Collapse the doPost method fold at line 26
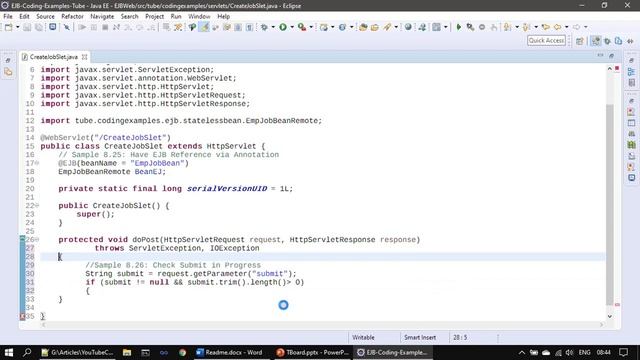Image resolution: width=640 pixels, height=360 pixels. point(37,240)
